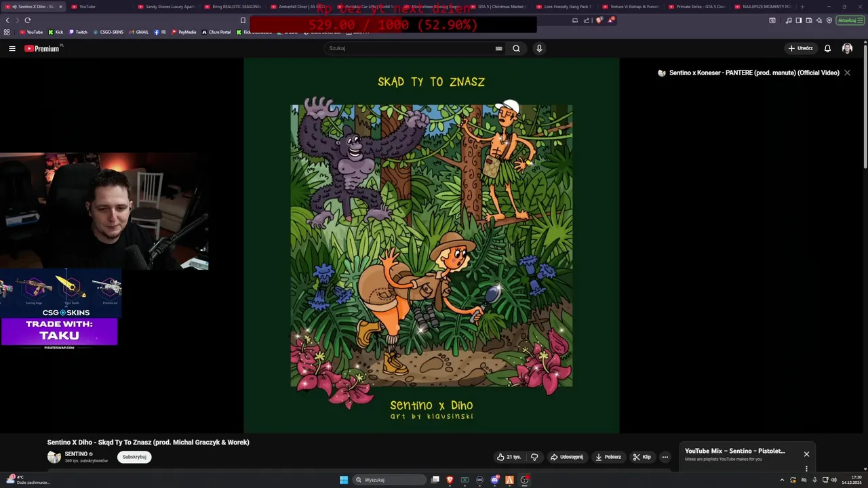Image resolution: width=868 pixels, height=488 pixels.
Task: Open more actions three-dot menu under video
Action: (665, 457)
